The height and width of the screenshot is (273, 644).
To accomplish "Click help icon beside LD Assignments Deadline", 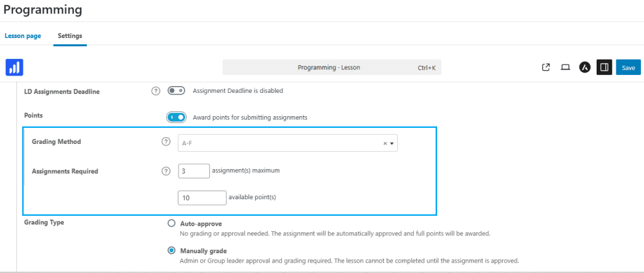I will tap(156, 91).
